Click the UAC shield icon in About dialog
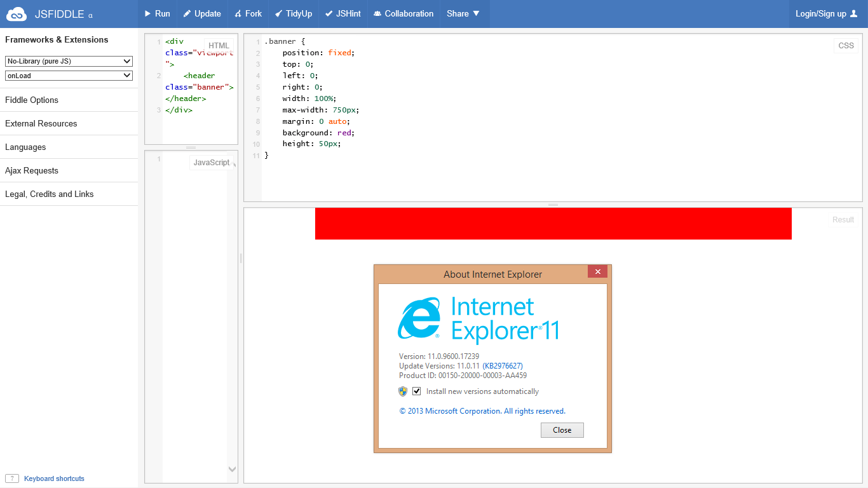This screenshot has width=868, height=488. (x=403, y=391)
